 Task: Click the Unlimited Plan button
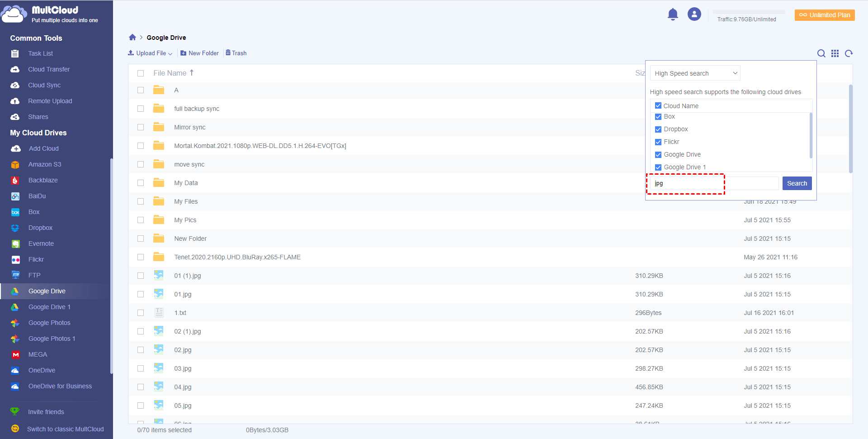825,15
